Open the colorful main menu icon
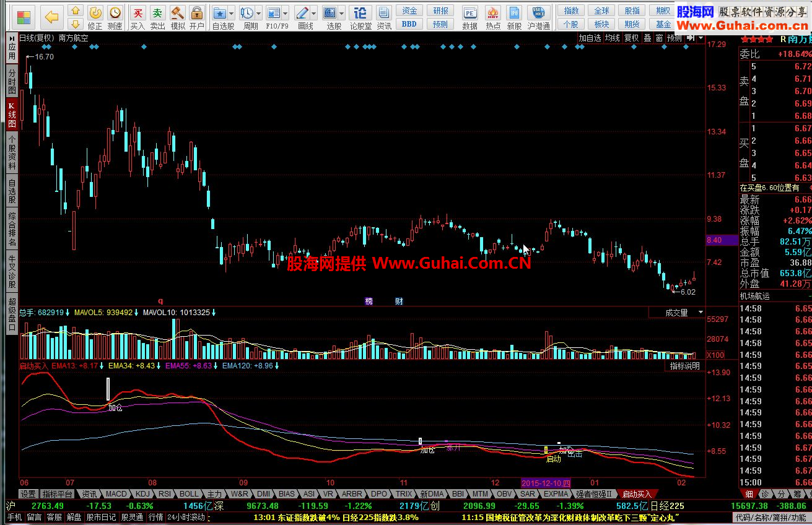The height and width of the screenshot is (525, 812). tap(24, 17)
